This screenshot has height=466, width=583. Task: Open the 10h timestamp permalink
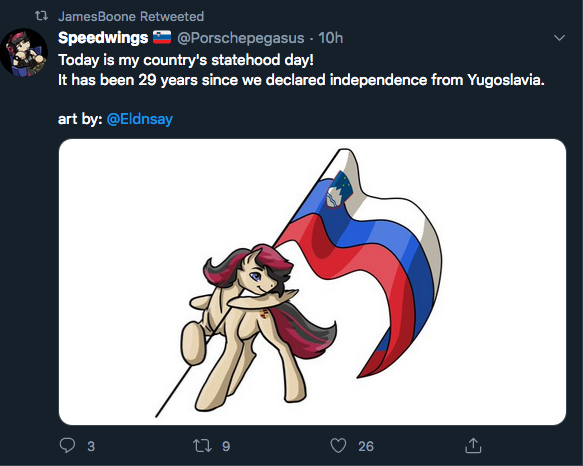[x=331, y=38]
